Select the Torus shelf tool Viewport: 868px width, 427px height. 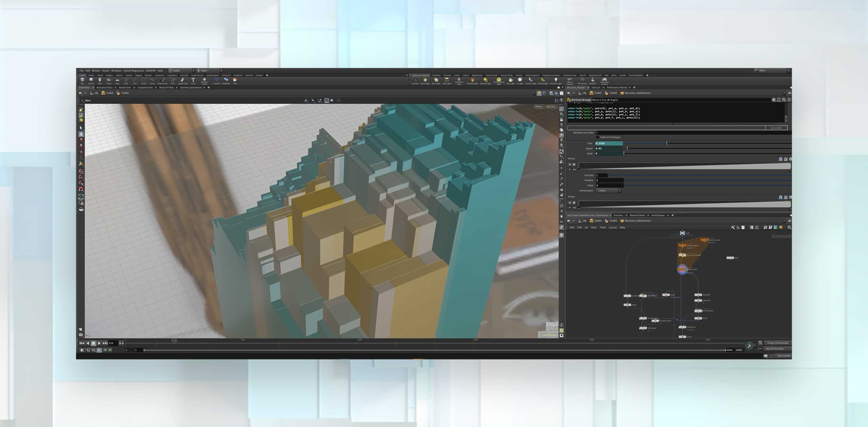point(108,81)
